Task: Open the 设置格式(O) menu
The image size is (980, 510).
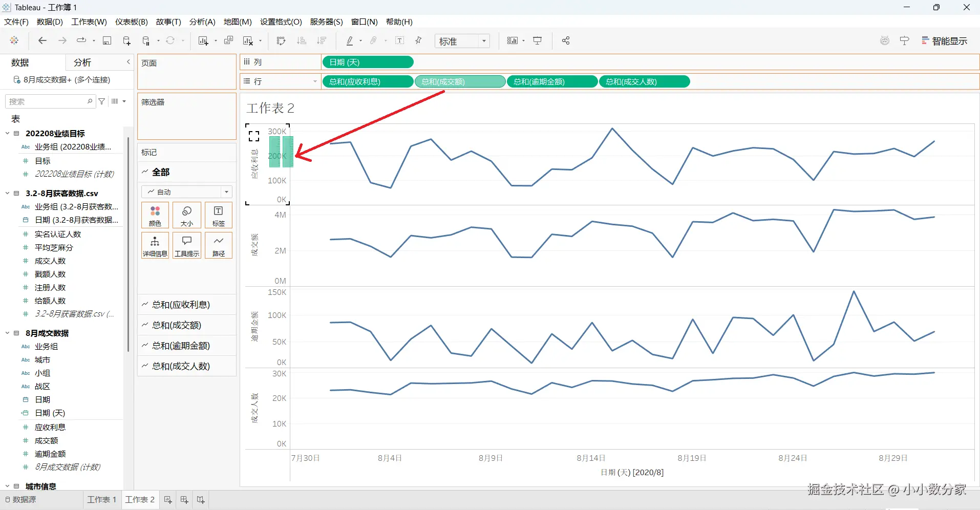Action: point(281,22)
